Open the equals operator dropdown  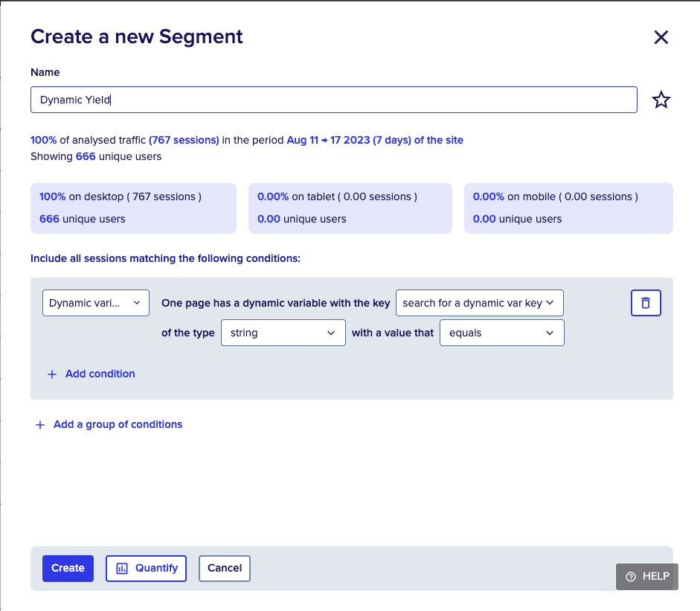tap(502, 333)
